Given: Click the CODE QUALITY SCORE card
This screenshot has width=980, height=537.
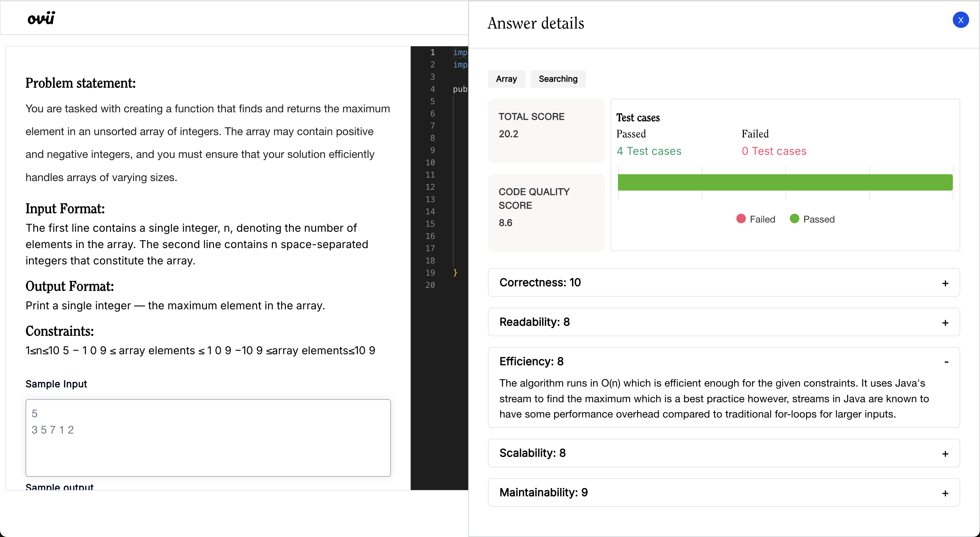Looking at the screenshot, I should pos(546,212).
